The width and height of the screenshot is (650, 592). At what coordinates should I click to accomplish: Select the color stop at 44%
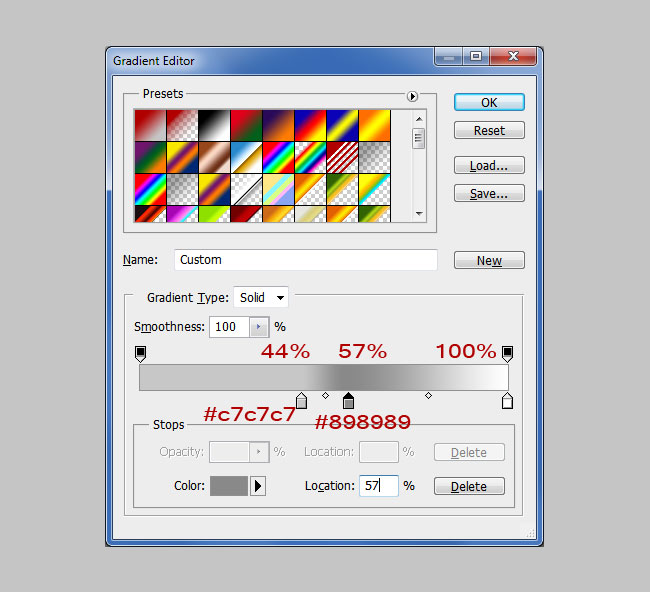(x=301, y=400)
